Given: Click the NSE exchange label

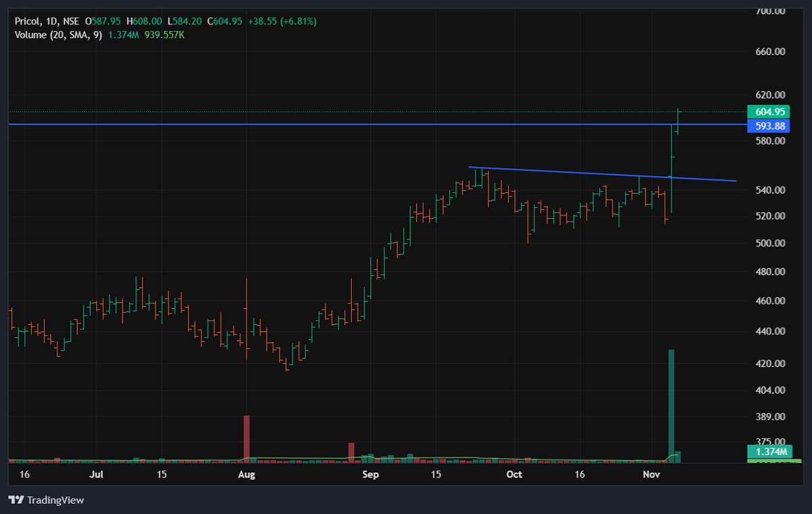Looking at the screenshot, I should 70,22.
